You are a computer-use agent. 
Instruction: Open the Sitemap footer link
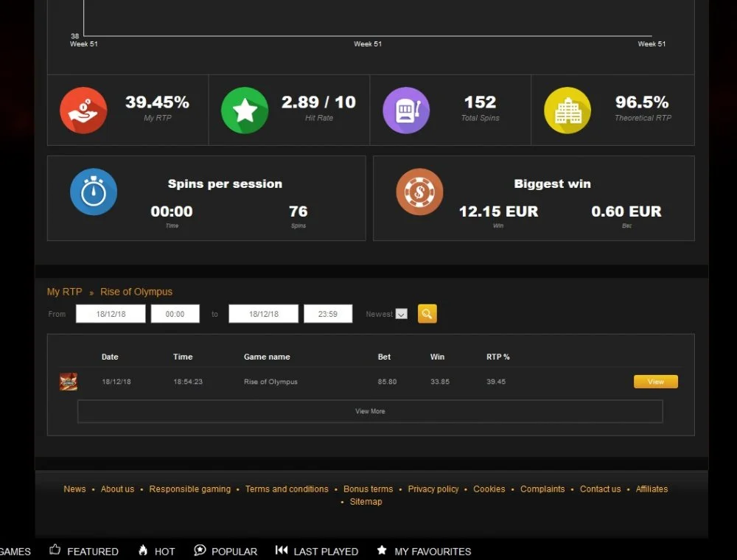tap(366, 502)
